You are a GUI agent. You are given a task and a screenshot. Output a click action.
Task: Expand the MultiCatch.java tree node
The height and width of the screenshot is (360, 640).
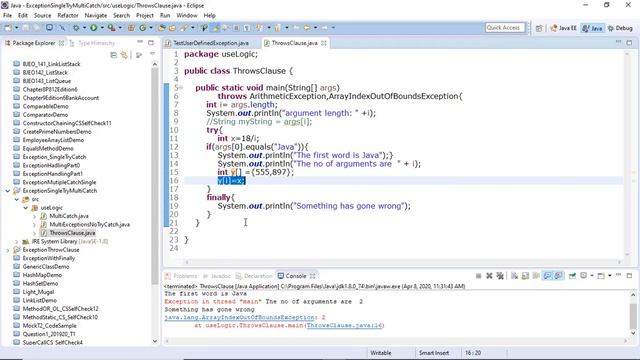coord(34,216)
